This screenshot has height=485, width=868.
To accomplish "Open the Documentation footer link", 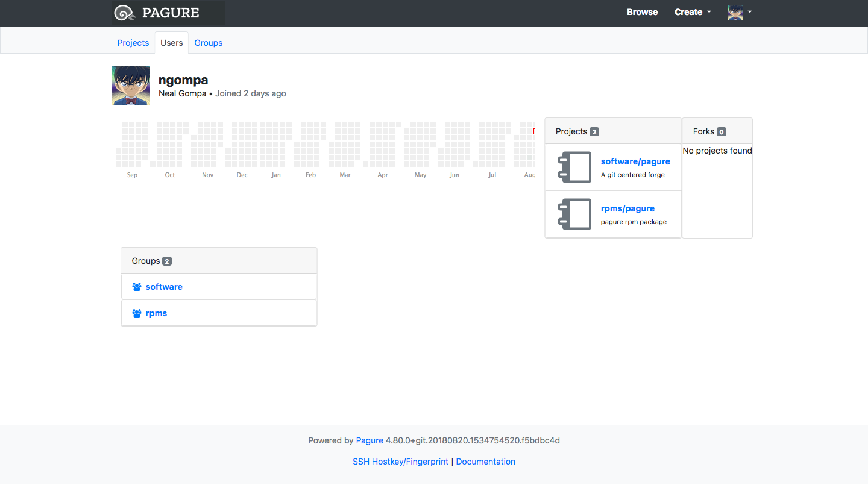I will pos(486,462).
